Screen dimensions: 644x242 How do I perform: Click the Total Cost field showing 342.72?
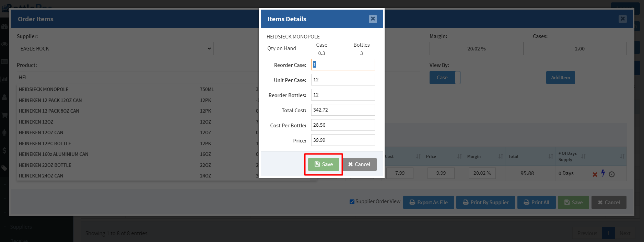(343, 110)
